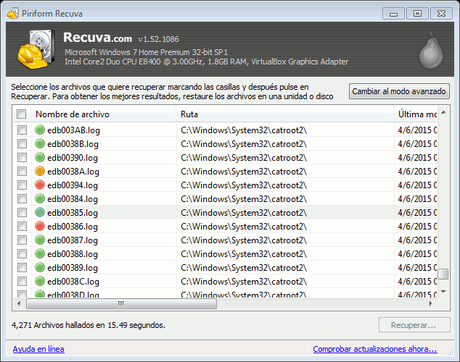Check the box for edb00386.log

pyautogui.click(x=22, y=226)
